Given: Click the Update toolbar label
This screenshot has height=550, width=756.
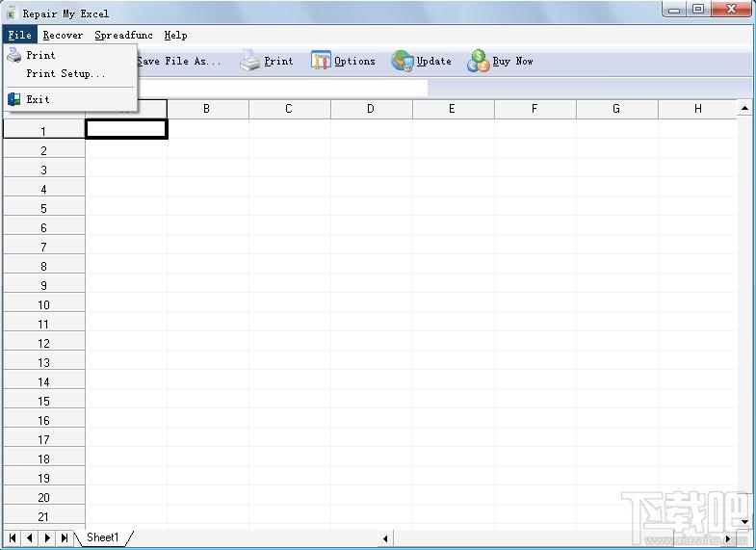Looking at the screenshot, I should (434, 62).
